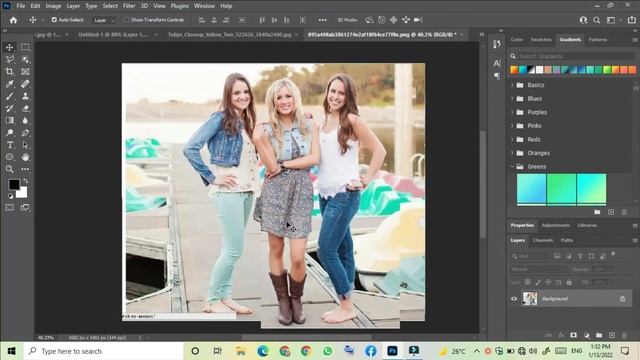Click the Add layer mask icon
The width and height of the screenshot is (640, 360).
(x=573, y=335)
